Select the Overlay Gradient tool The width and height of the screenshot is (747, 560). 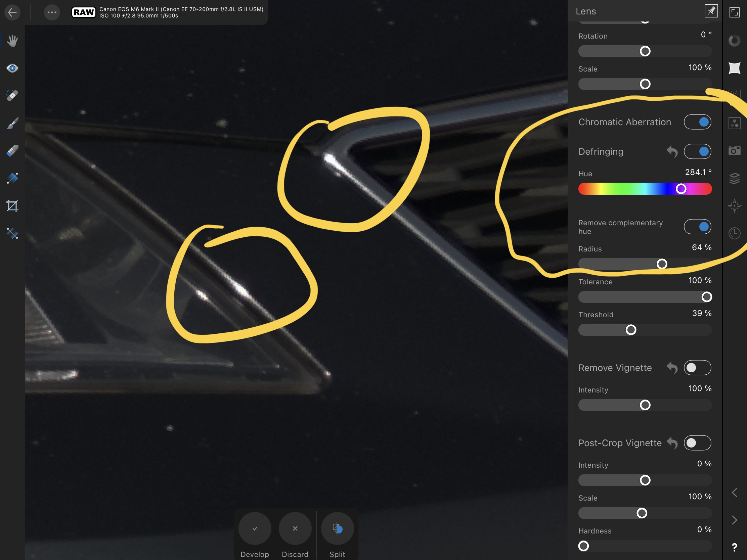pos(12,178)
